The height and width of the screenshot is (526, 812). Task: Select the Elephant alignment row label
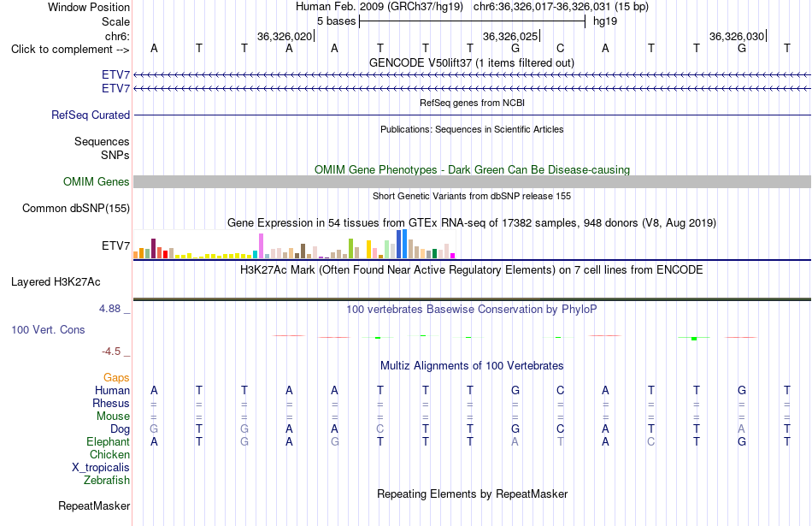pos(108,441)
